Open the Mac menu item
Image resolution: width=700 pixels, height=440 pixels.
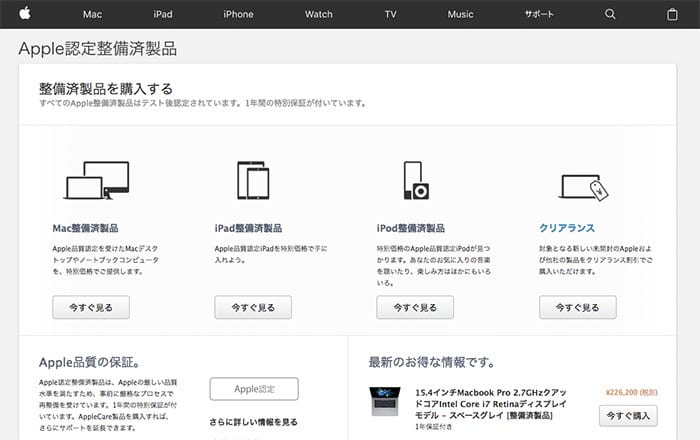click(x=92, y=14)
